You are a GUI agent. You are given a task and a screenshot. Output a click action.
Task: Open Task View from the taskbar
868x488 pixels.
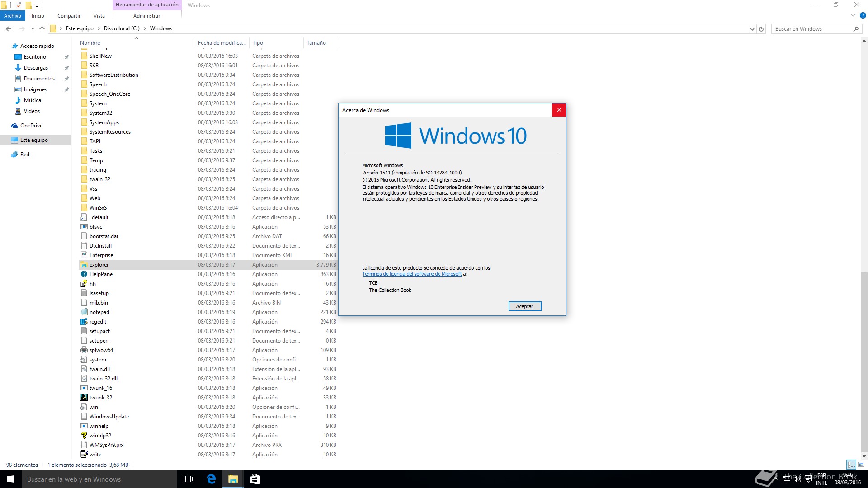(188, 479)
